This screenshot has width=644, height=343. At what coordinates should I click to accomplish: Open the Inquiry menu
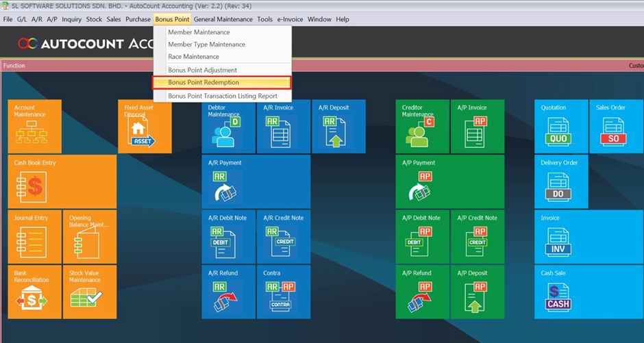pos(71,19)
